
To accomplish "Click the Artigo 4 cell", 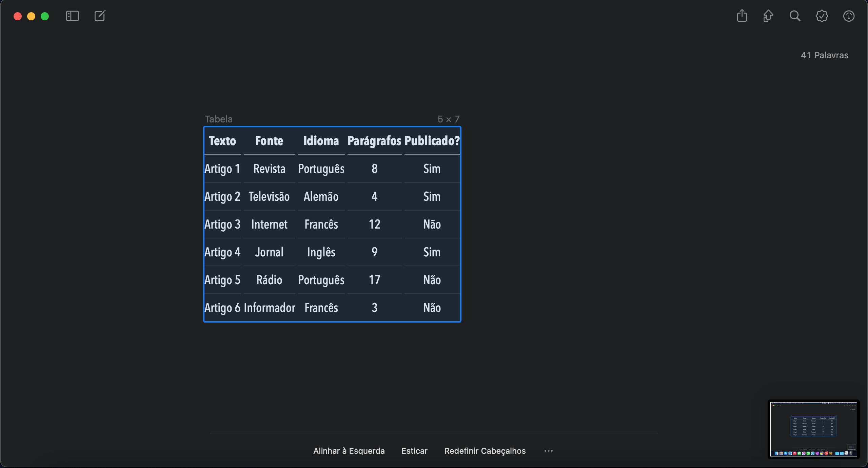I will coord(222,252).
